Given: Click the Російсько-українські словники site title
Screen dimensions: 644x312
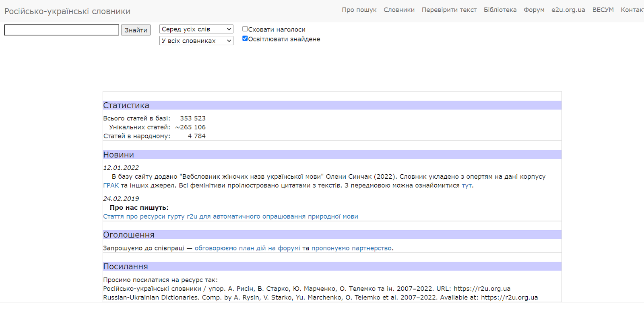Looking at the screenshot, I should tap(67, 11).
